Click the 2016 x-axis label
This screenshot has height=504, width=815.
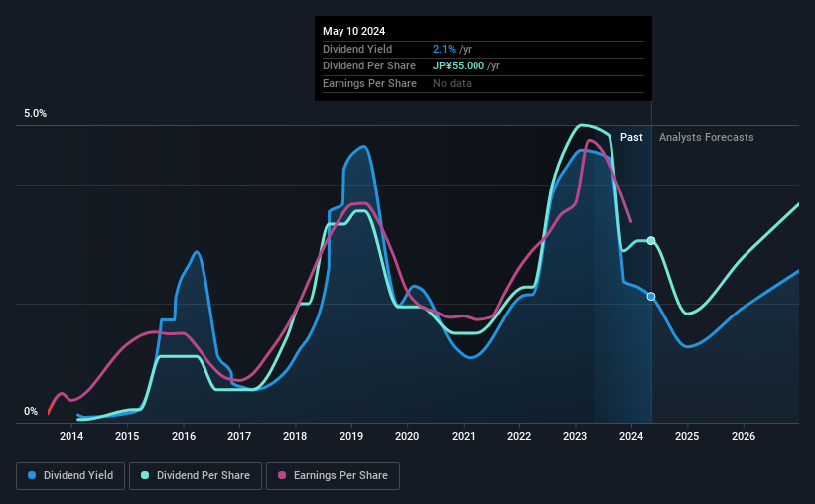click(x=184, y=436)
